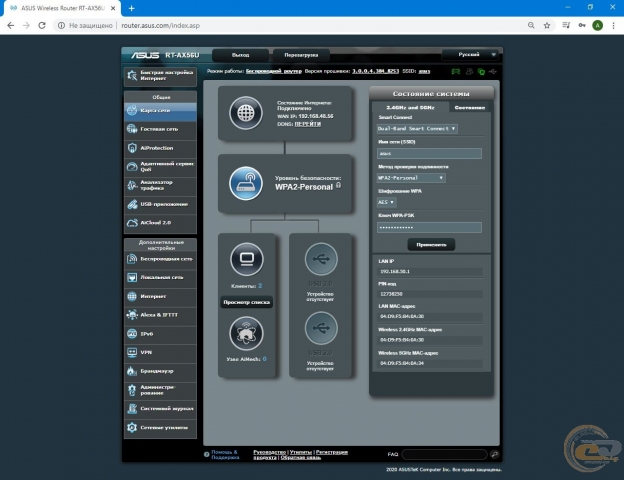Open the firmware version link
The height and width of the screenshot is (480, 624).
(375, 71)
